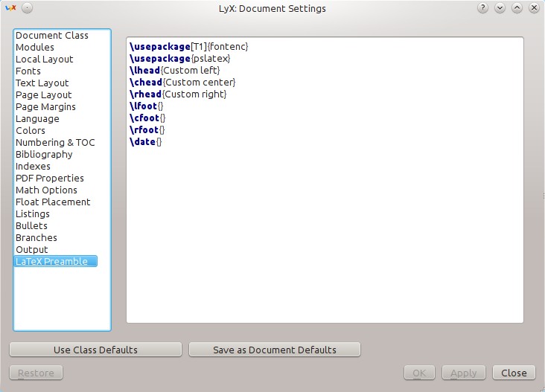Select Text Layout category
This screenshot has height=392, width=545.
(x=42, y=83)
